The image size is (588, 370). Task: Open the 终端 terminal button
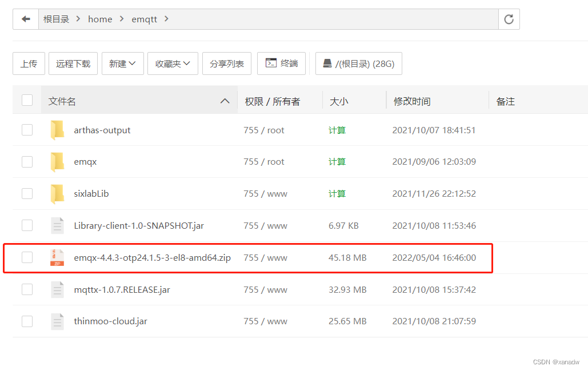pos(282,63)
